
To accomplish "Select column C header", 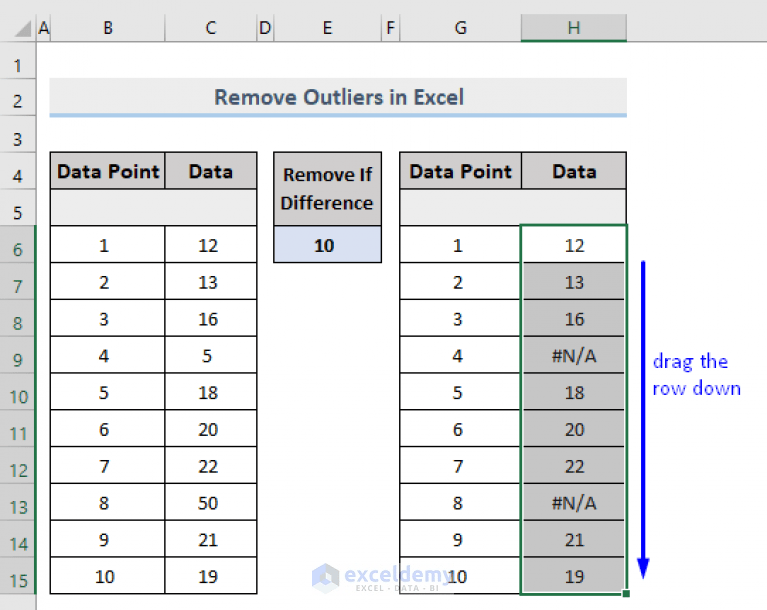I will click(211, 28).
